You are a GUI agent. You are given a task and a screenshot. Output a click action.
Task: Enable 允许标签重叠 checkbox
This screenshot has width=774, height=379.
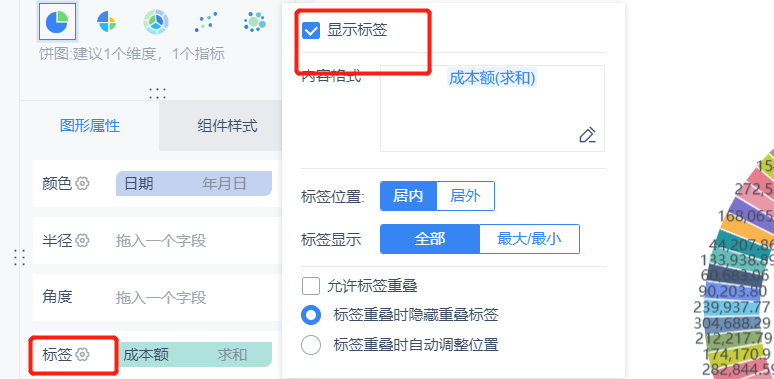tap(311, 285)
